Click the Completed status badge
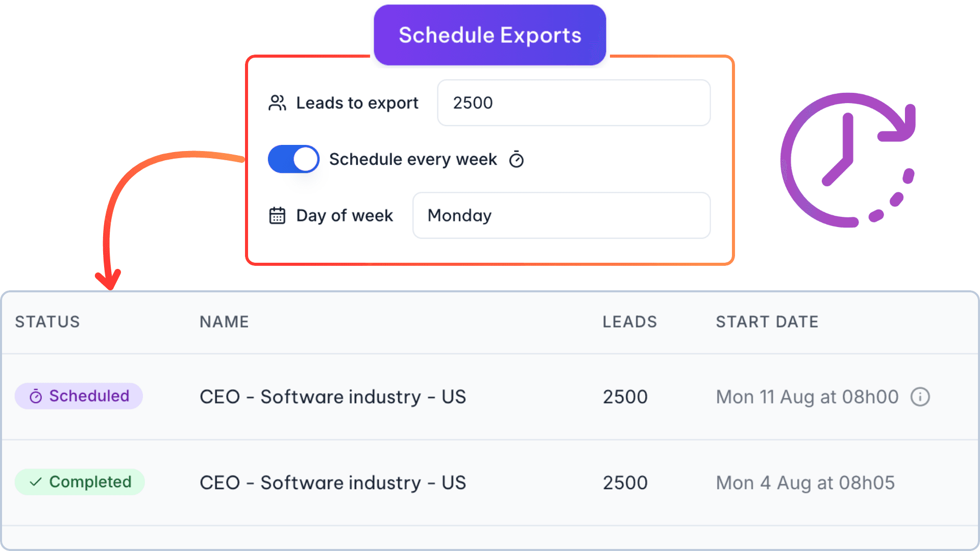 click(80, 482)
